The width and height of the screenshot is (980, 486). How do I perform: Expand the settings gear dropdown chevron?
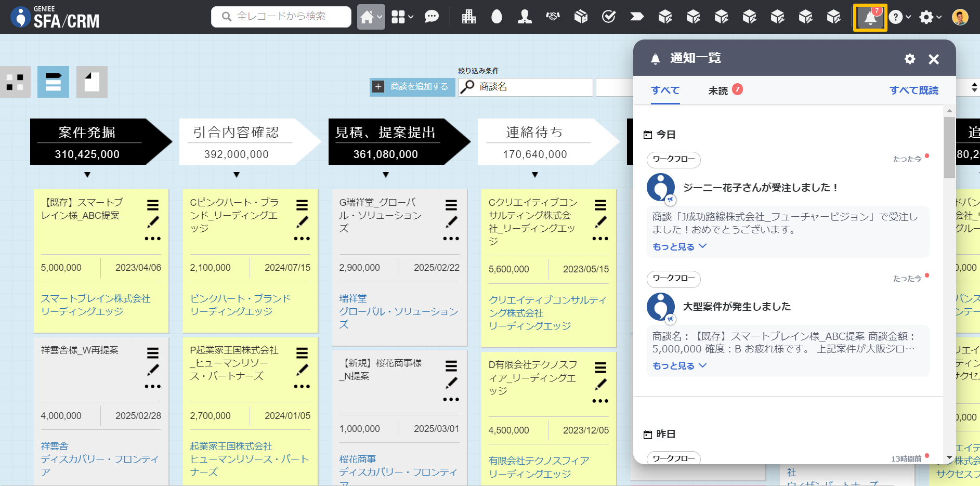[x=939, y=17]
